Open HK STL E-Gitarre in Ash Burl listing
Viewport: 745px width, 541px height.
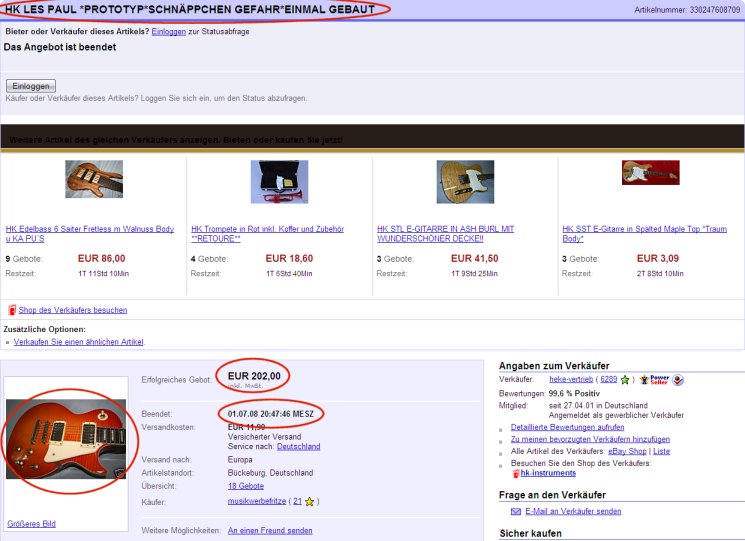[446, 234]
